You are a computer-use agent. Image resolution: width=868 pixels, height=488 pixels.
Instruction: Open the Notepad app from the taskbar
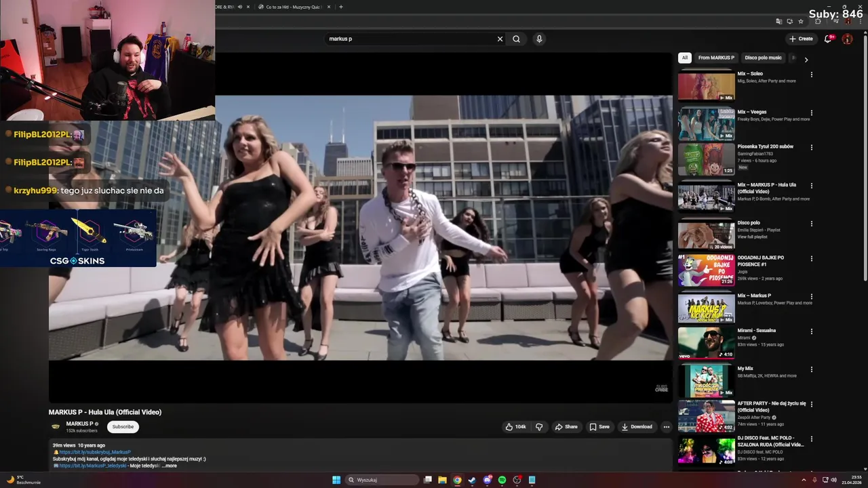[x=532, y=480]
